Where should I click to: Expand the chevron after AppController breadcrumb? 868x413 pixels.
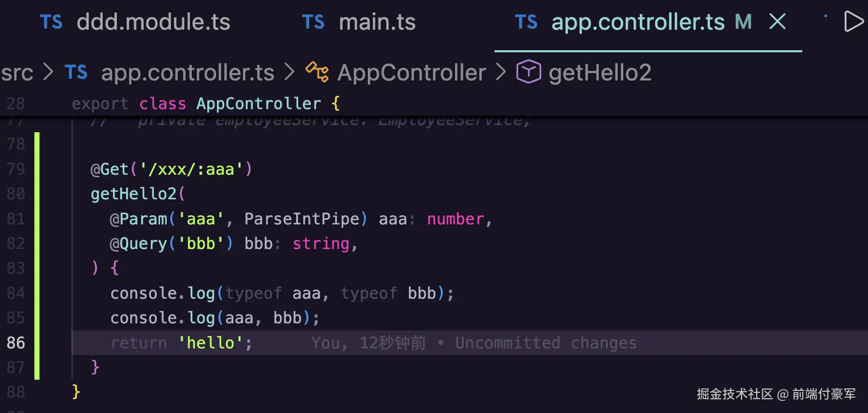pos(501,72)
